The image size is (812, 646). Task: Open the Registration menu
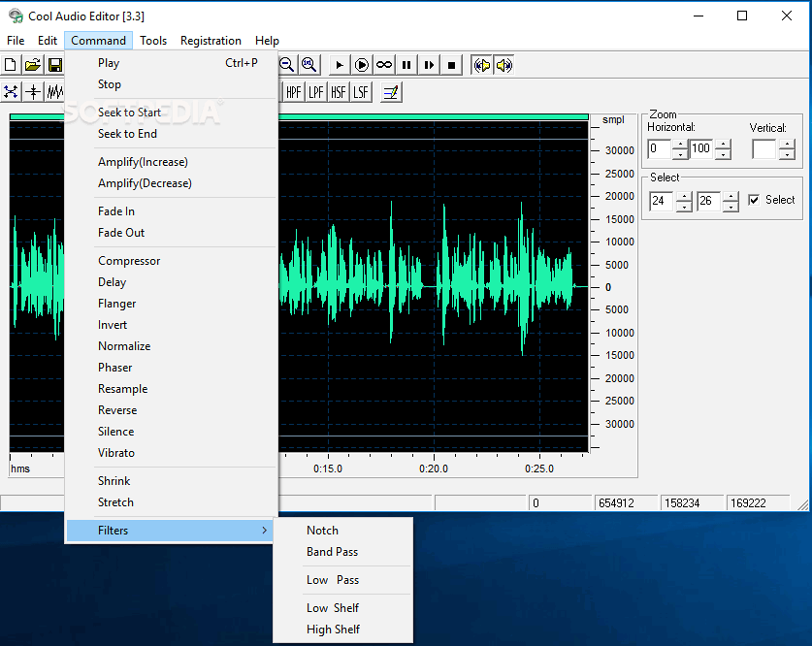point(211,41)
